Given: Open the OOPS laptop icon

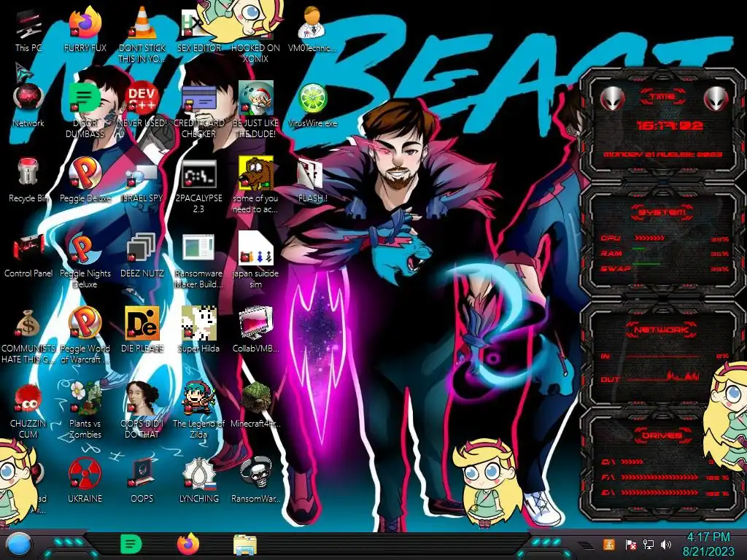Looking at the screenshot, I should [x=142, y=481].
